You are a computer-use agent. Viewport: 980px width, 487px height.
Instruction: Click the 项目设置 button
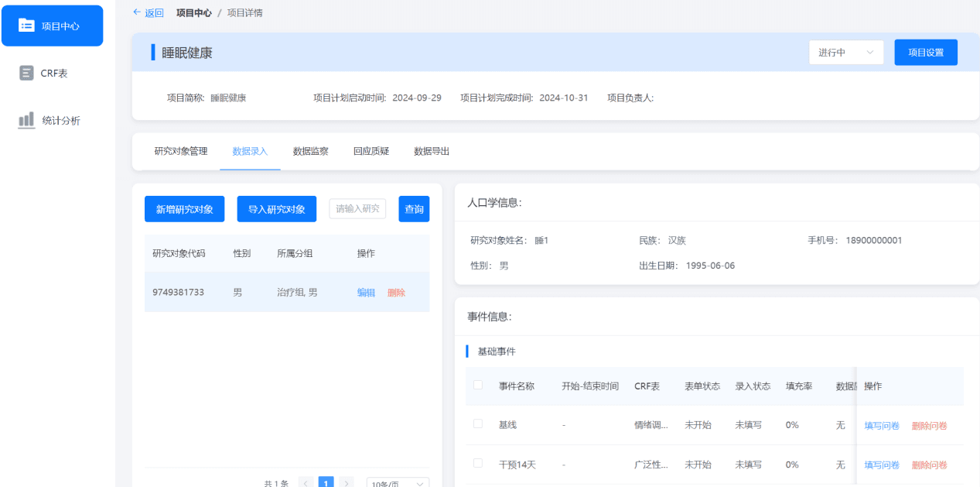tap(926, 52)
